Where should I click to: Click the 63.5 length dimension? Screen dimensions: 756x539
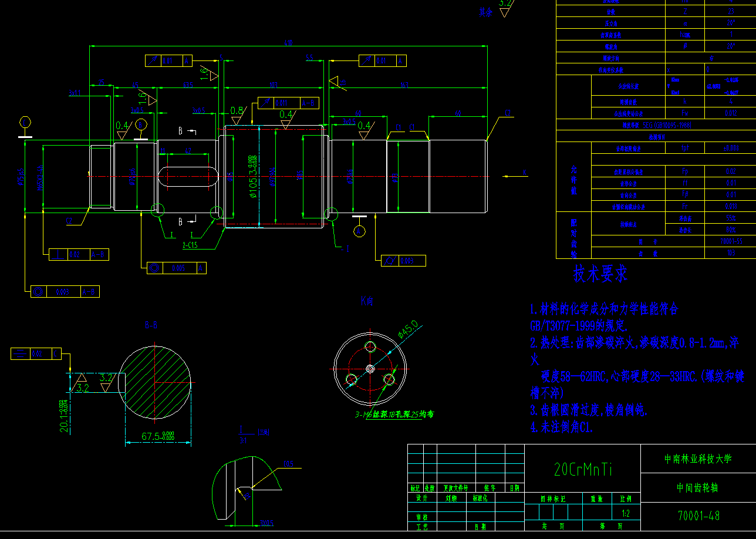pos(188,85)
